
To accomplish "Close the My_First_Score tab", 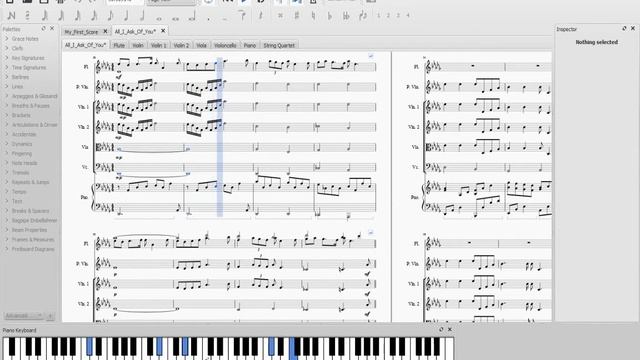I will coord(105,31).
